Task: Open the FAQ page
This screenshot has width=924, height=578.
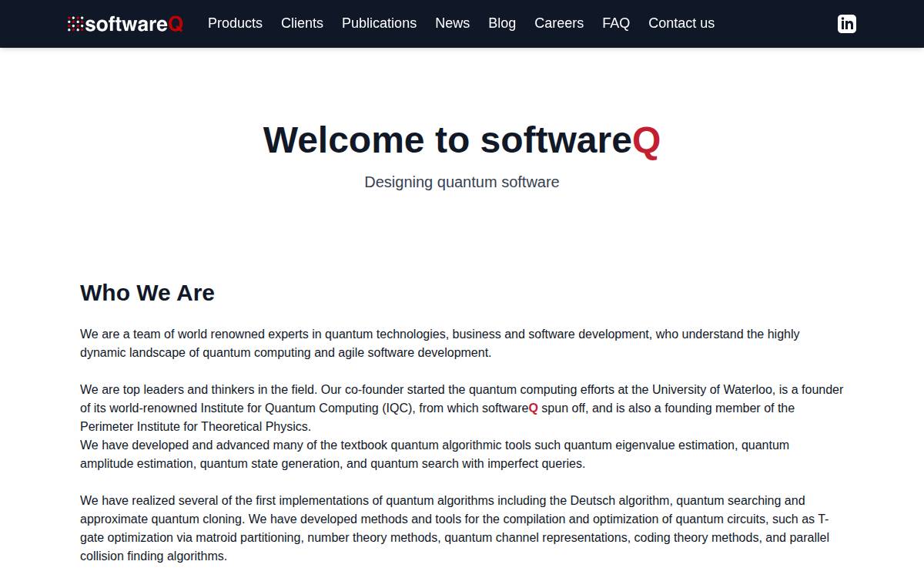Action: pos(616,23)
